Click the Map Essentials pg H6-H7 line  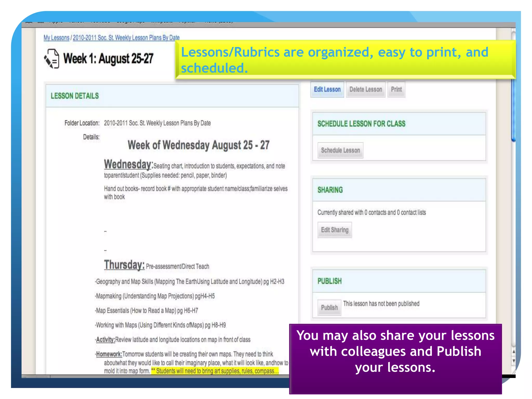147,311
